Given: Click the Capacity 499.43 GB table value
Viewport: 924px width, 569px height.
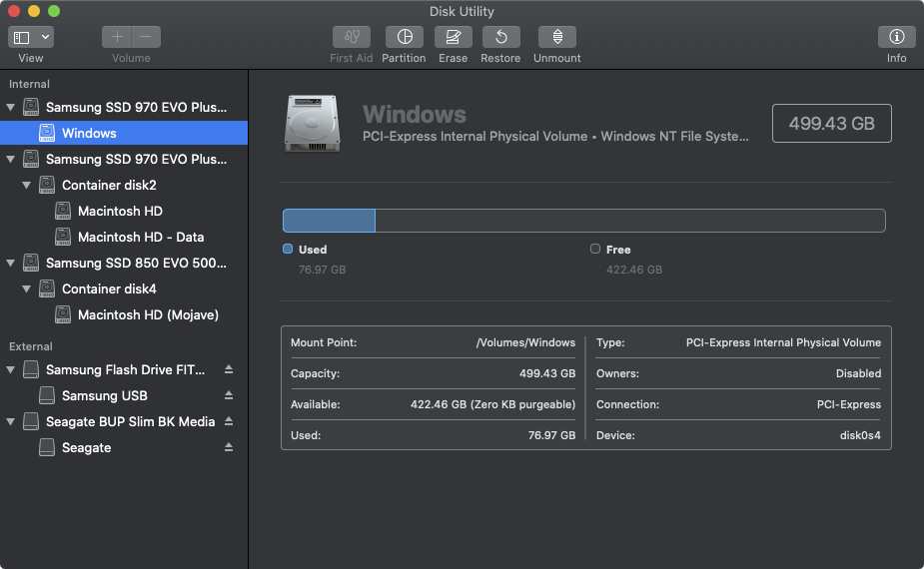Looking at the screenshot, I should point(547,373).
